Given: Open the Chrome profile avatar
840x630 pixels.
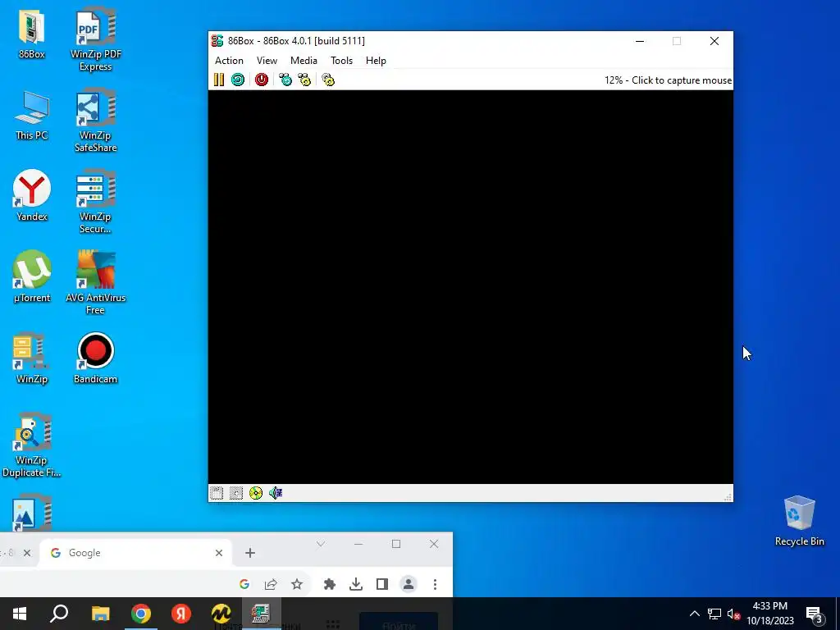Looking at the screenshot, I should pyautogui.click(x=409, y=584).
